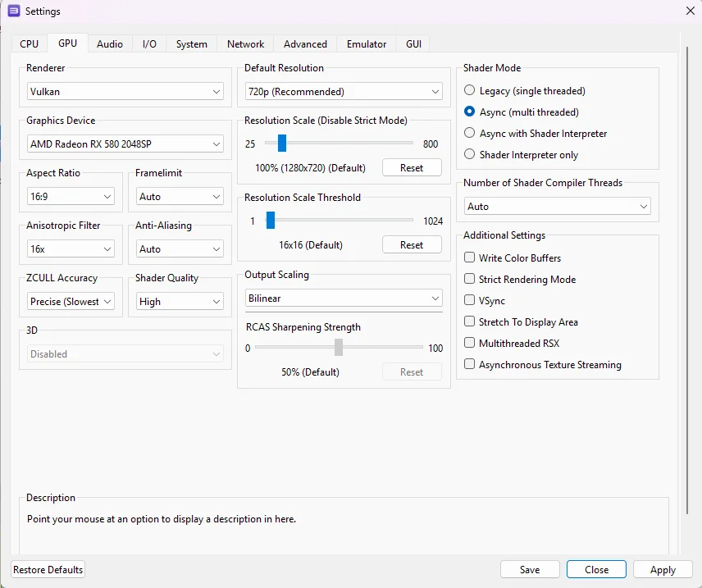The image size is (702, 588).
Task: Open the Shader Compiler Threads dropdown
Action: coord(557,207)
